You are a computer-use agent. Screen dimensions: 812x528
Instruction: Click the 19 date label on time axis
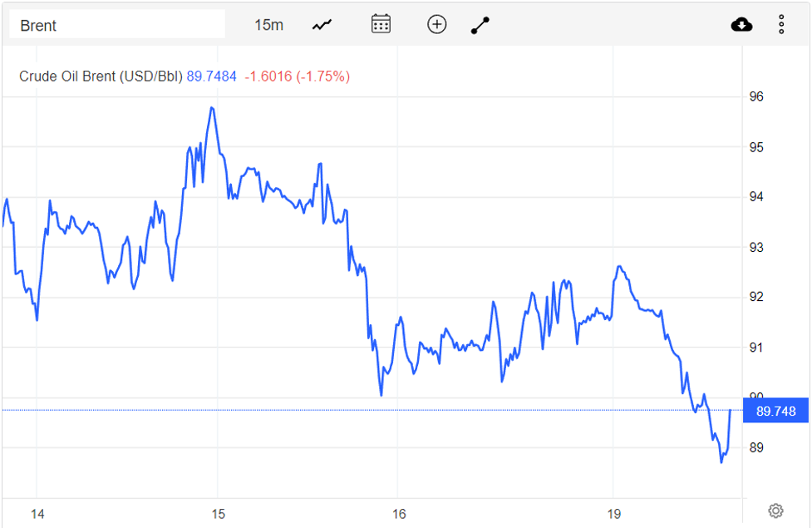[x=614, y=514]
